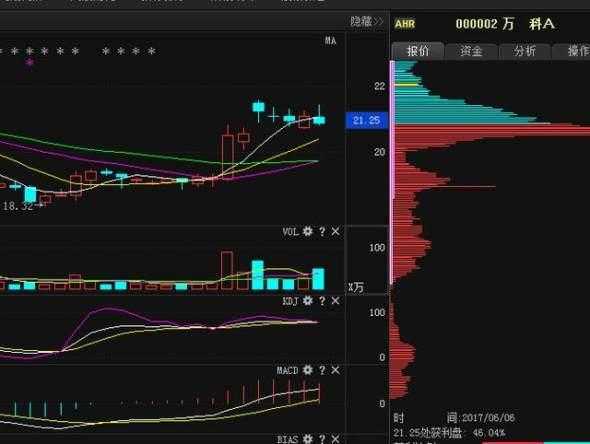
Task: Click the date 2017/06/06 text
Action: (488, 418)
